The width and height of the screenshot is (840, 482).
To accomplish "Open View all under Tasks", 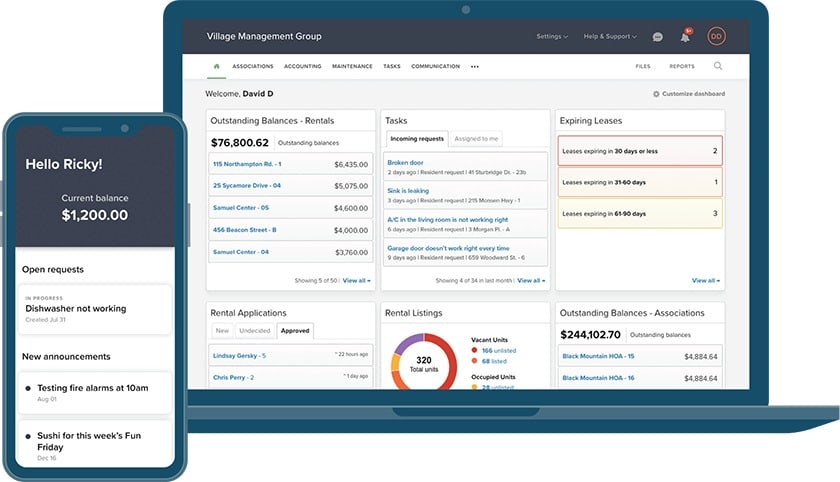I will (x=531, y=281).
